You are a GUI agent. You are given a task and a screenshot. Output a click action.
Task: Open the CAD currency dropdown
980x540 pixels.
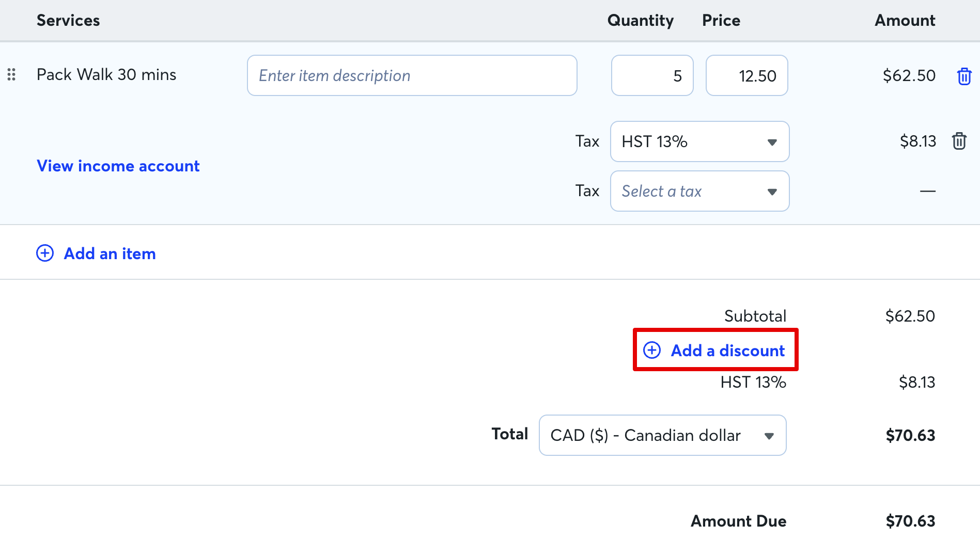[x=662, y=435]
